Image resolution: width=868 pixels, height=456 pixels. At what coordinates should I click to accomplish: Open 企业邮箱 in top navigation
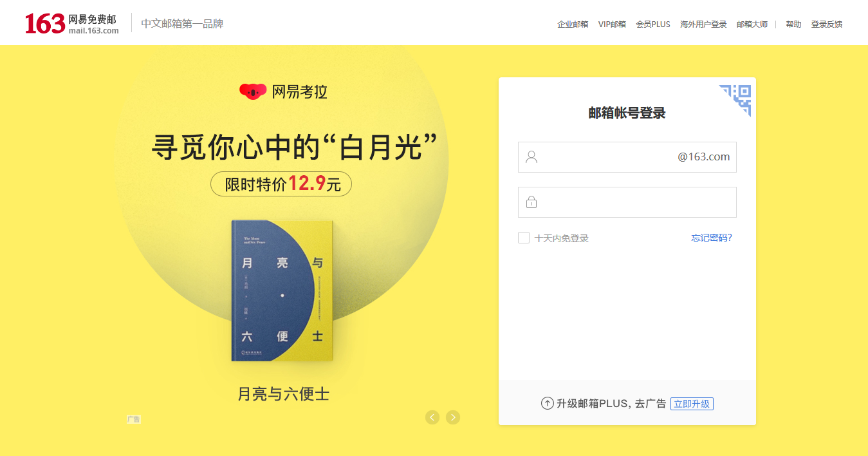coord(573,24)
